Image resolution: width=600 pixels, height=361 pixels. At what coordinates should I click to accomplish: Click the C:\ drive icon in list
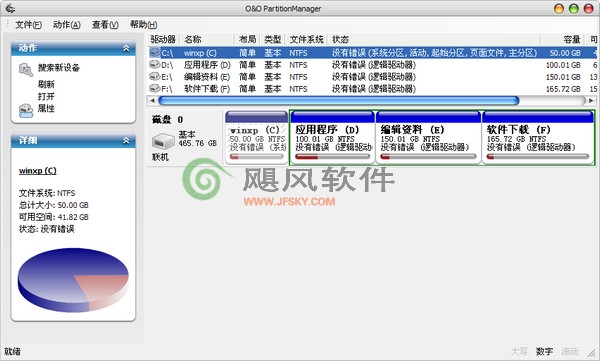pos(155,52)
